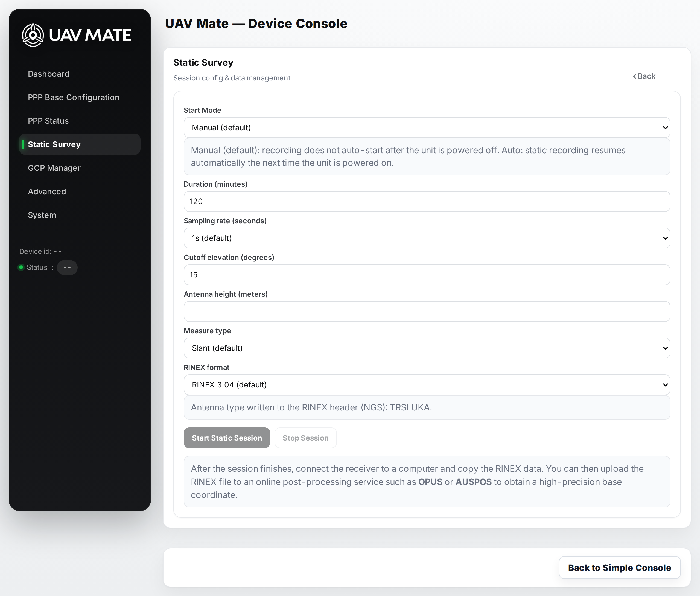The image size is (700, 596).
Task: Click the Start Static Session button
Action: pos(227,438)
